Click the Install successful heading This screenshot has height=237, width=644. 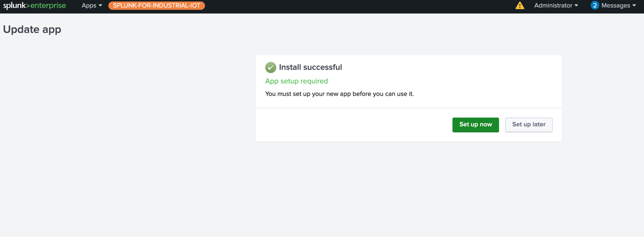pos(310,67)
